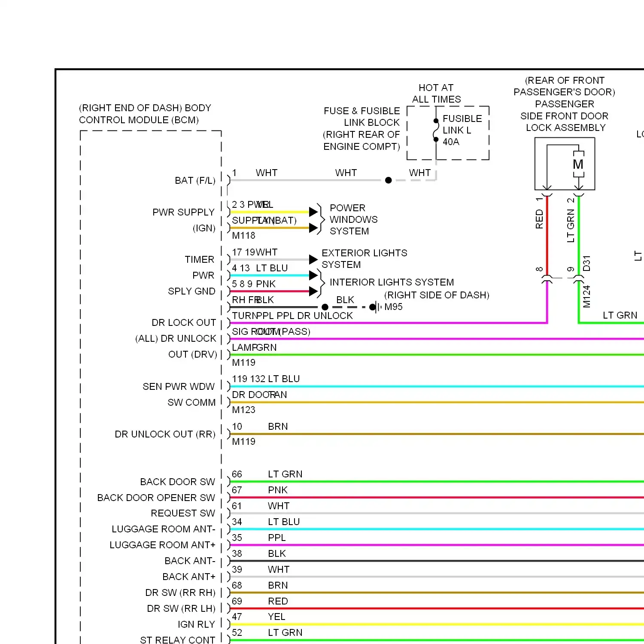
Task: Click the 'LT GRN' wire label on pin 52
Action: coord(285,632)
